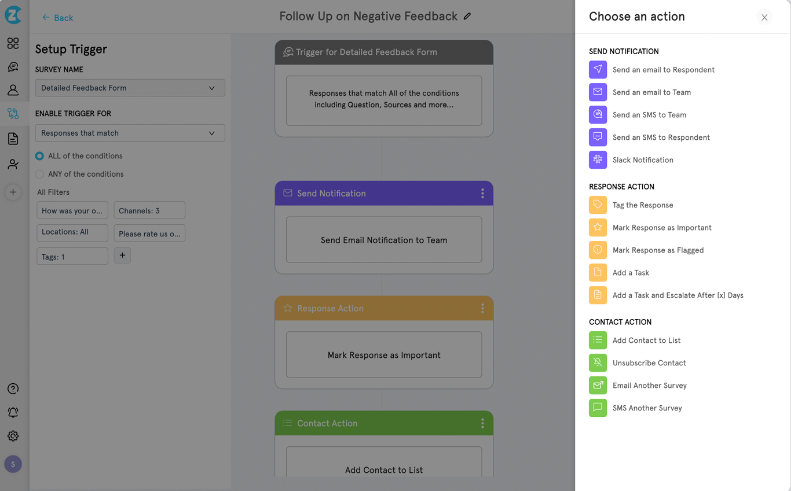Viewport: 791px width, 491px height.
Task: Select ANY of the conditions radio button
Action: pyautogui.click(x=39, y=174)
